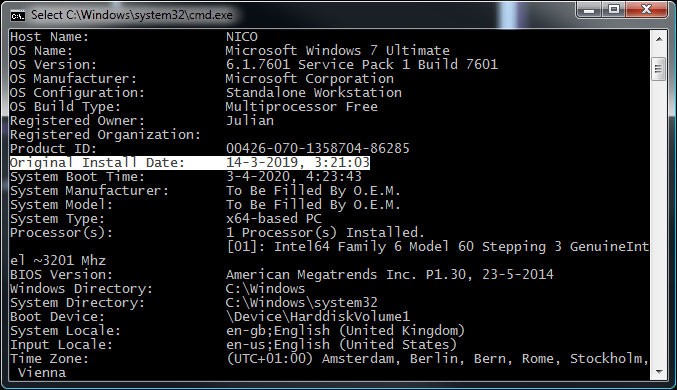Click the window title bar text
The width and height of the screenshot is (677, 390).
132,15
